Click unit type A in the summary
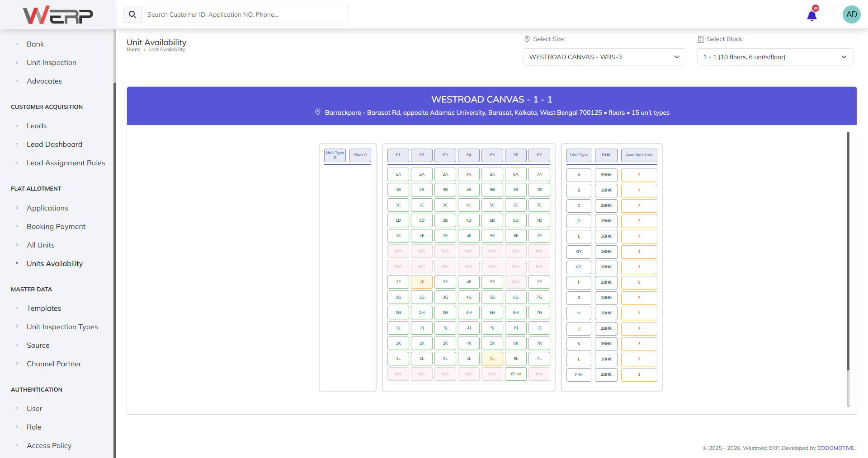The height and width of the screenshot is (458, 868). pyautogui.click(x=579, y=175)
